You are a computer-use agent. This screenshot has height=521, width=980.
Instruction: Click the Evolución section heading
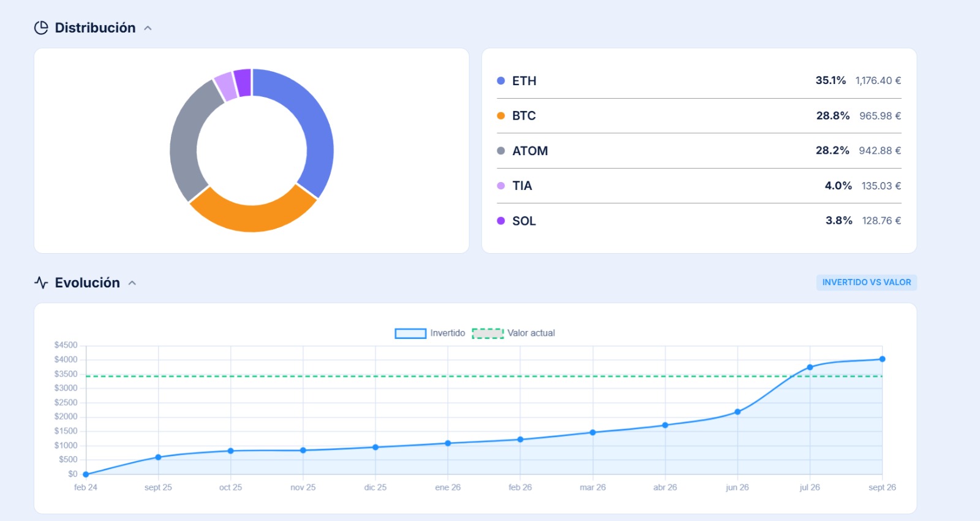(88, 283)
